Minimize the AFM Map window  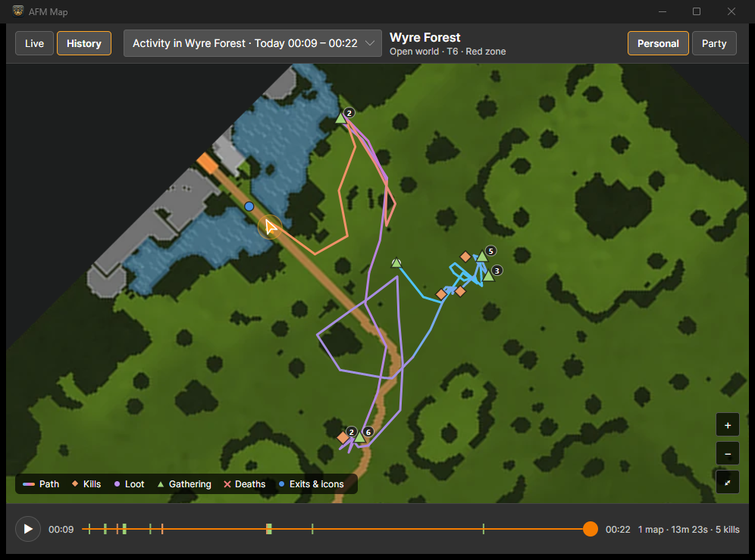pos(663,11)
